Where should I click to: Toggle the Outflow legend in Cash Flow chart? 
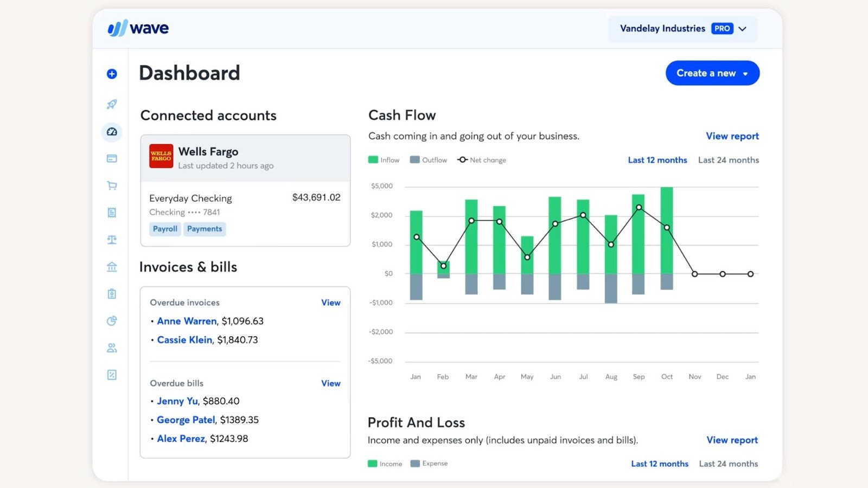click(428, 159)
